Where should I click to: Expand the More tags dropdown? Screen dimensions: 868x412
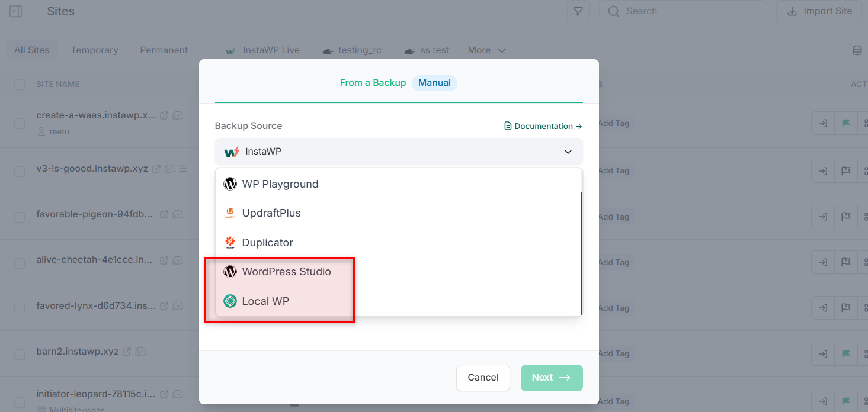coord(487,50)
